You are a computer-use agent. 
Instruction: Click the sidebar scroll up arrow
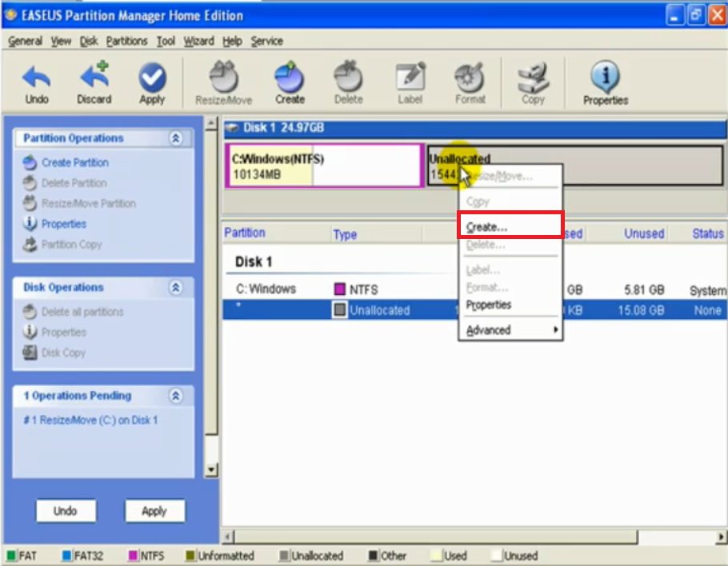click(211, 124)
